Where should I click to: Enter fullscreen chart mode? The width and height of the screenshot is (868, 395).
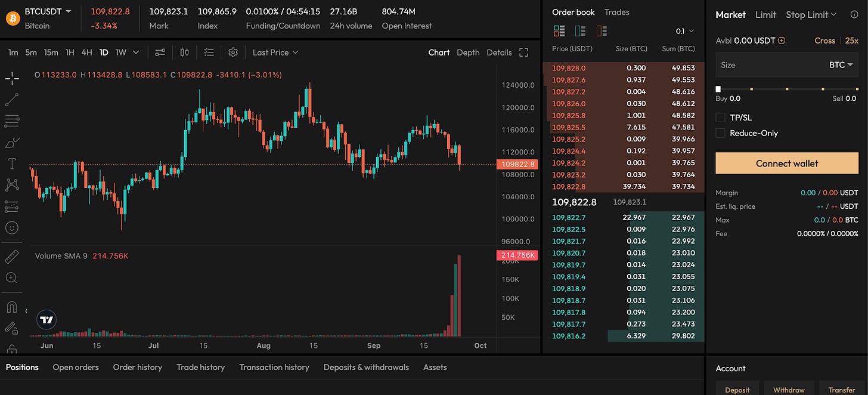coord(524,53)
